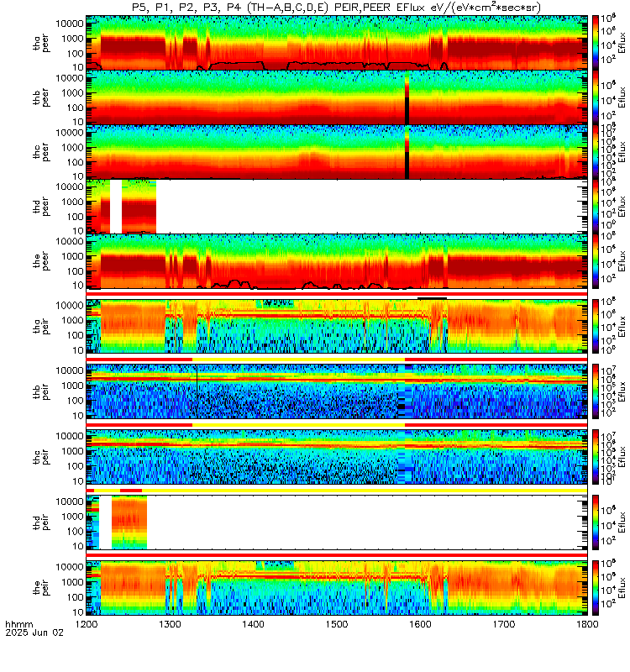The image size is (630, 672).
Task: Click the 'hhmm' axis unit label
Action: tap(18, 624)
